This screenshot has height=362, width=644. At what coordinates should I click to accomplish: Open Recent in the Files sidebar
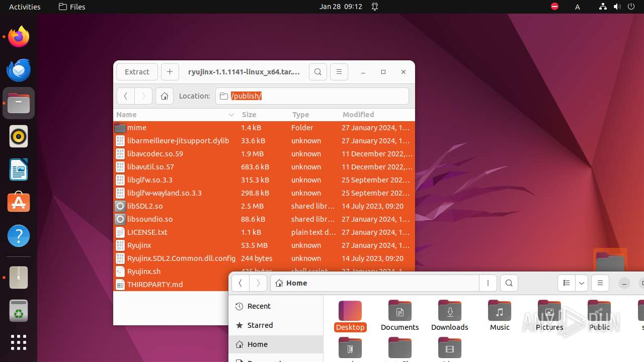tap(276, 306)
